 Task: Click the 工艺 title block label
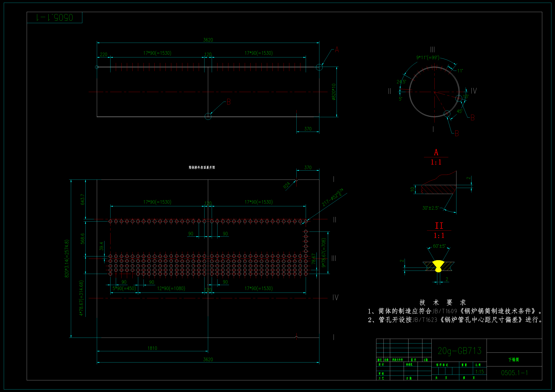(381, 378)
